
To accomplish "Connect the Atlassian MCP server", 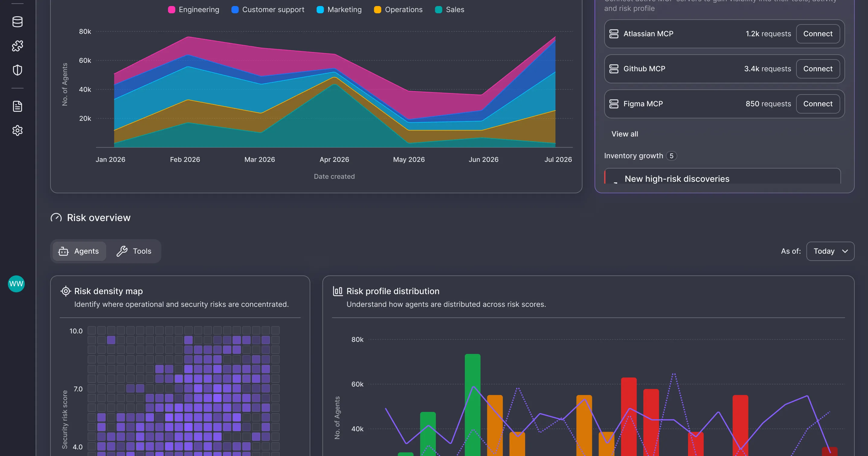I will point(818,34).
